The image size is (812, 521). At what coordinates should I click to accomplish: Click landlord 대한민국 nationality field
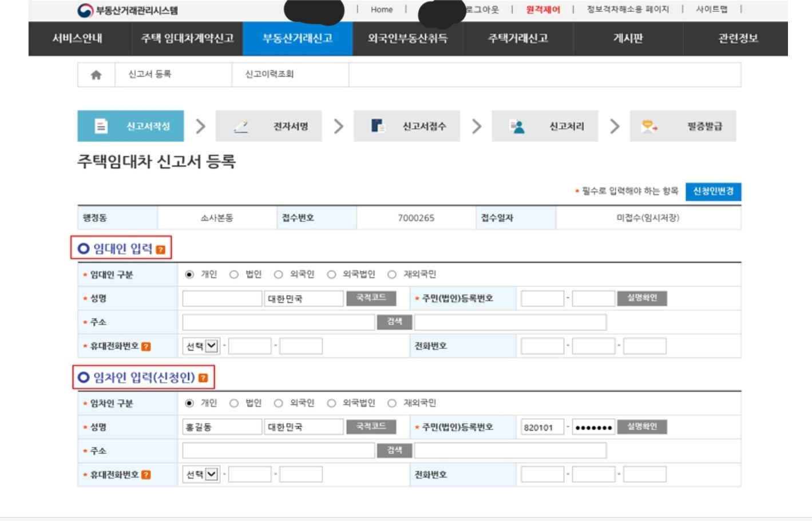pos(304,298)
